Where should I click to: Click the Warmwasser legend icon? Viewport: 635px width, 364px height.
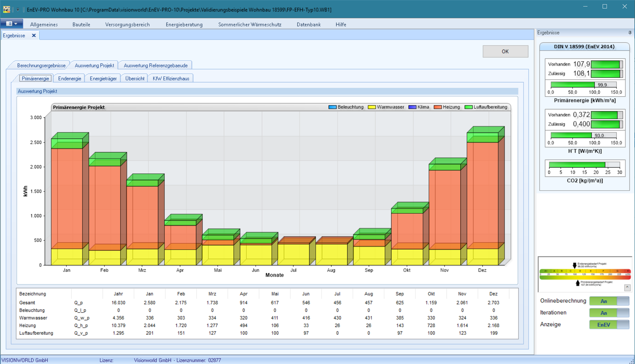(372, 107)
